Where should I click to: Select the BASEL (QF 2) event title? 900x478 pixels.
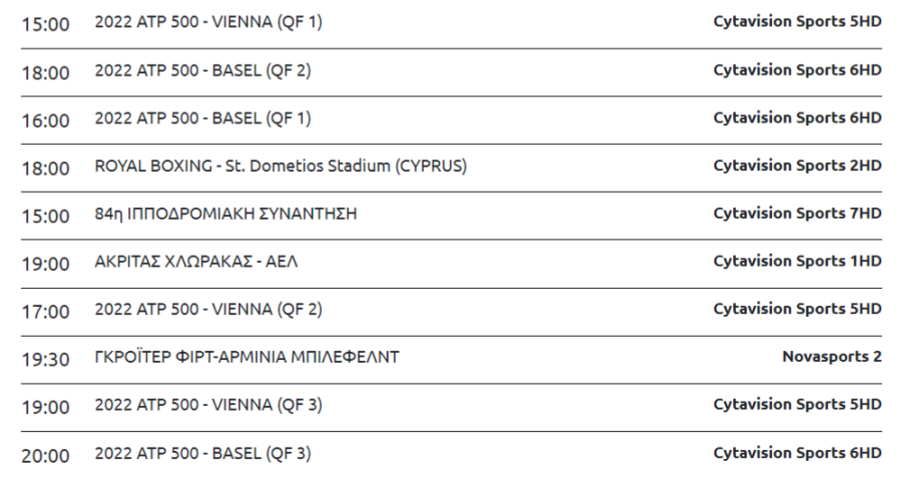pyautogui.click(x=203, y=71)
